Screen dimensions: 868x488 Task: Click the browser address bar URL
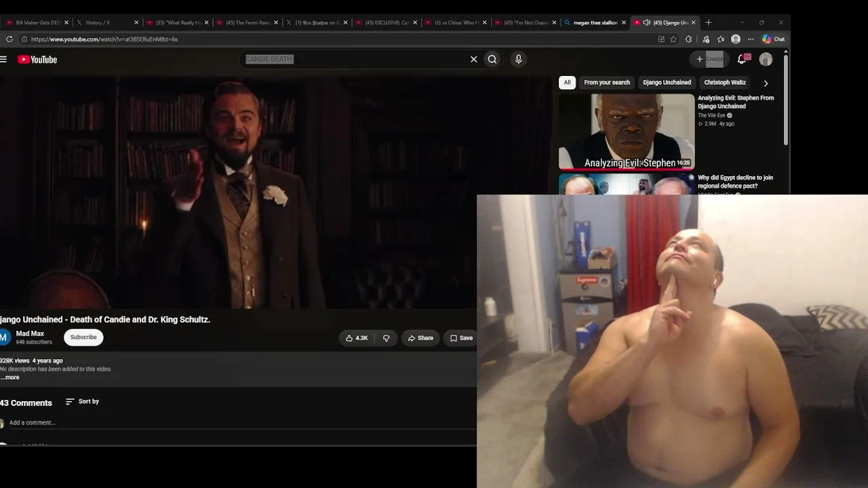coord(104,39)
